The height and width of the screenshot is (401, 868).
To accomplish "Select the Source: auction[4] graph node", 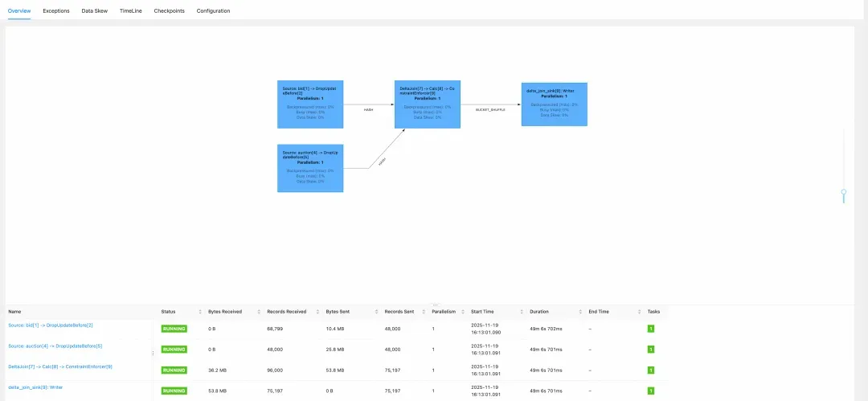I will point(310,168).
